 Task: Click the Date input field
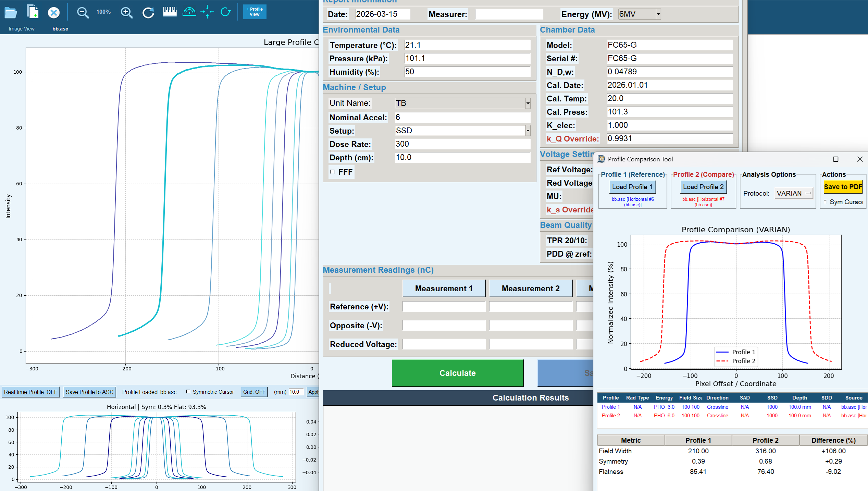click(383, 14)
